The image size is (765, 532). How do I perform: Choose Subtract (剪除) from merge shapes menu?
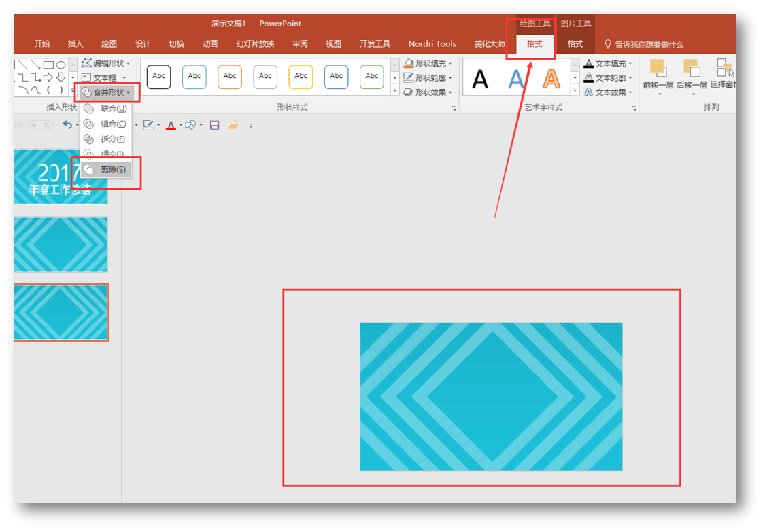coord(106,169)
